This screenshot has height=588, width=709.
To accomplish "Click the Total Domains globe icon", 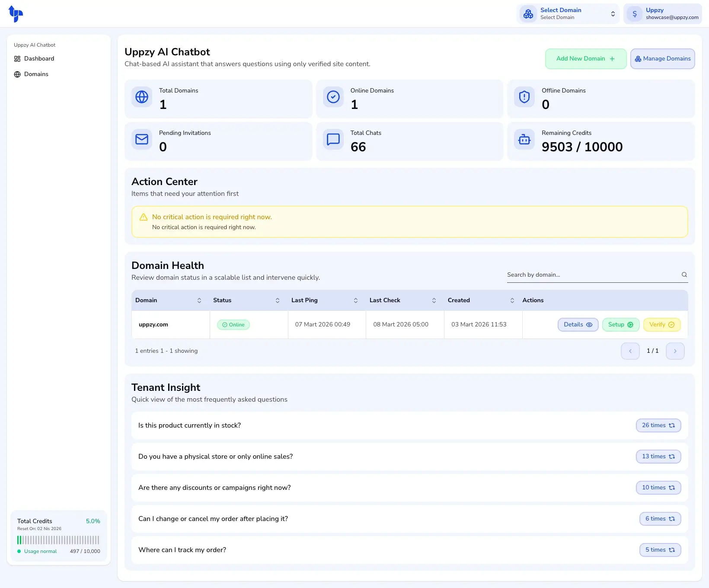I will [x=142, y=97].
